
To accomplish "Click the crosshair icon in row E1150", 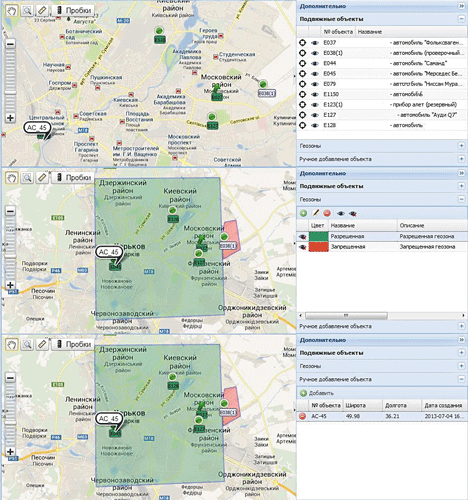I will pos(302,94).
